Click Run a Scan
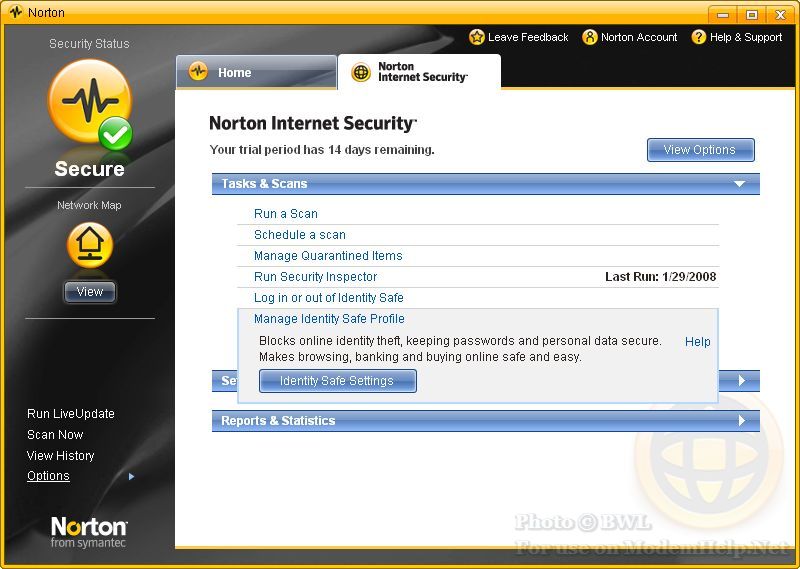 (x=286, y=214)
